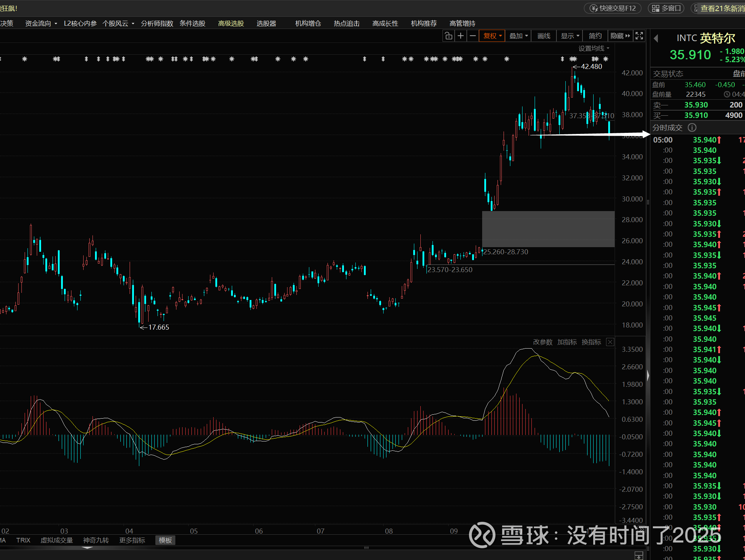Click the 快速交易F12 button
Screen dimensions: 745x560
613,8
